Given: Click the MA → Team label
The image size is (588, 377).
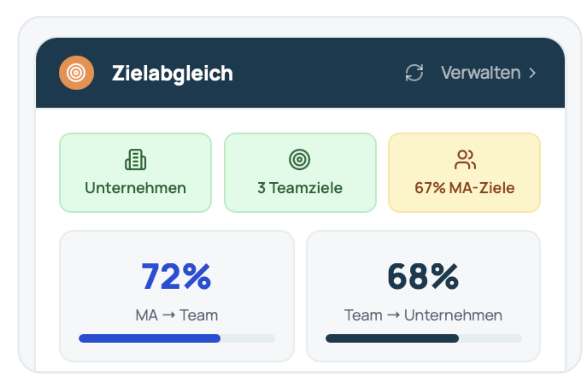Looking at the screenshot, I should coord(177,315).
